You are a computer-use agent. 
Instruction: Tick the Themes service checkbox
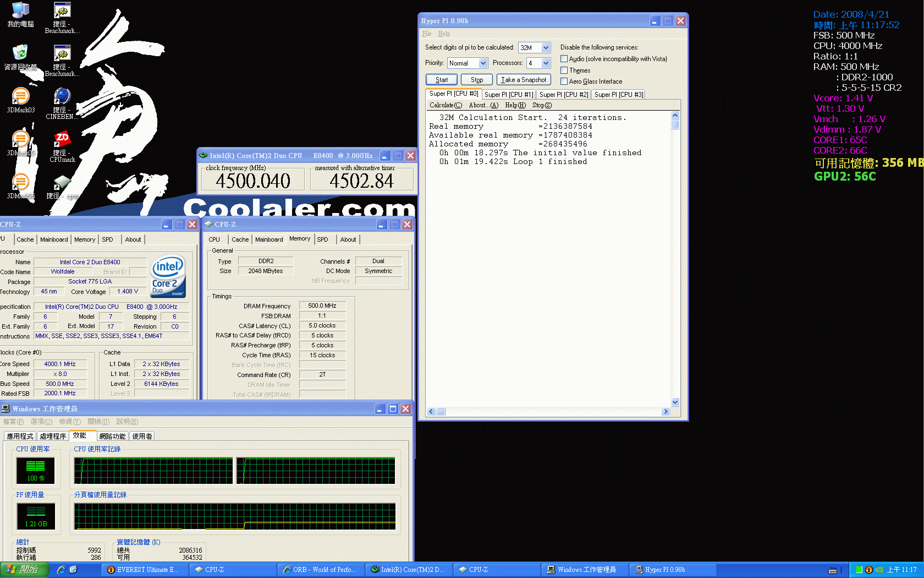564,70
